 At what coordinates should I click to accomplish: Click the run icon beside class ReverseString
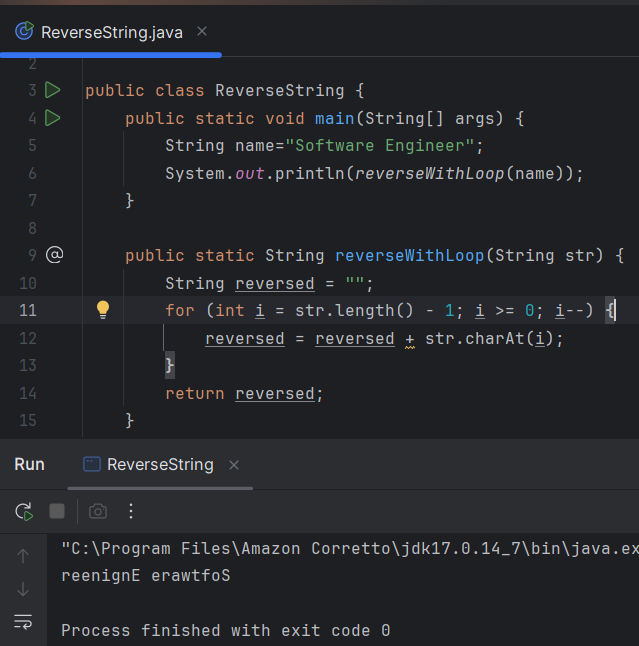(x=53, y=91)
